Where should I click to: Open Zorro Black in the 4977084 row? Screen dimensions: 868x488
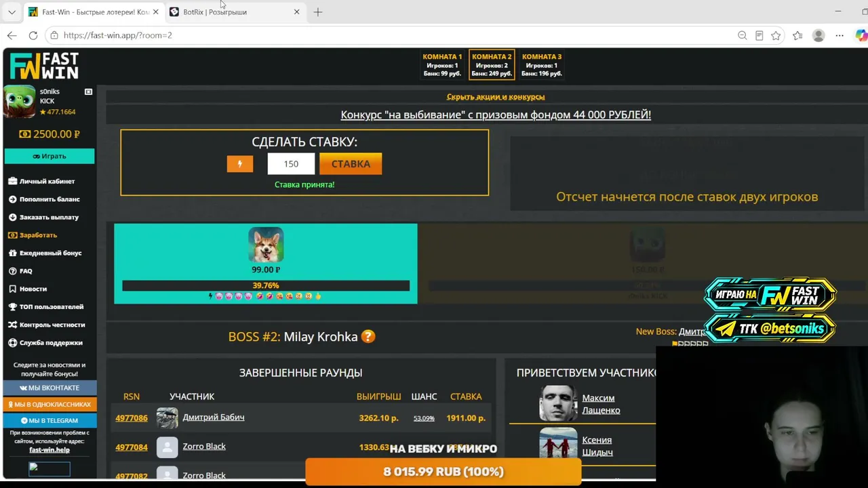point(204,446)
